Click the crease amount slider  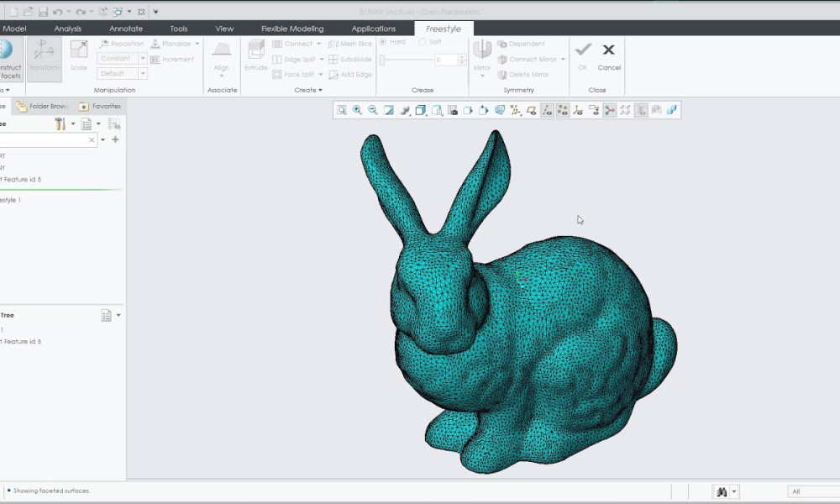coord(406,60)
